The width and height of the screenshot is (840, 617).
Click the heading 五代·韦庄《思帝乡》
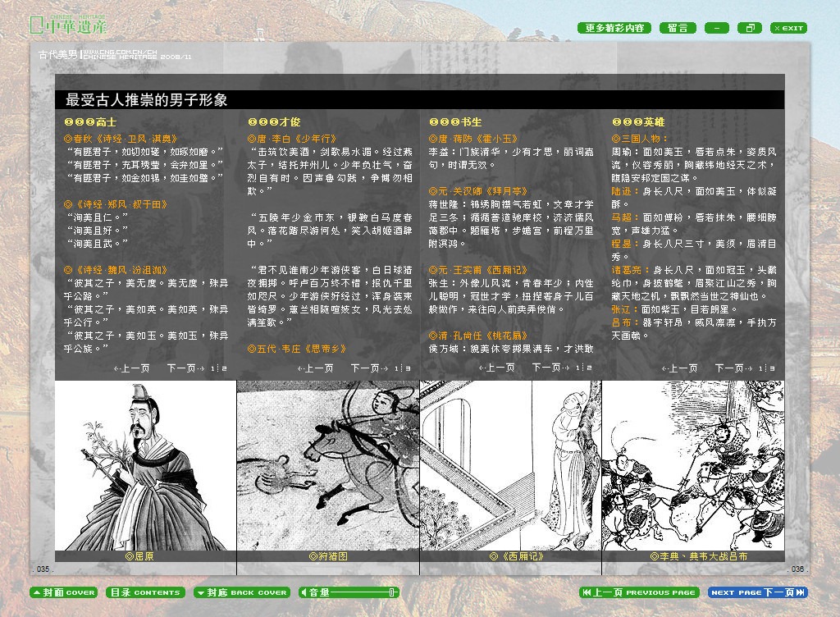(297, 349)
